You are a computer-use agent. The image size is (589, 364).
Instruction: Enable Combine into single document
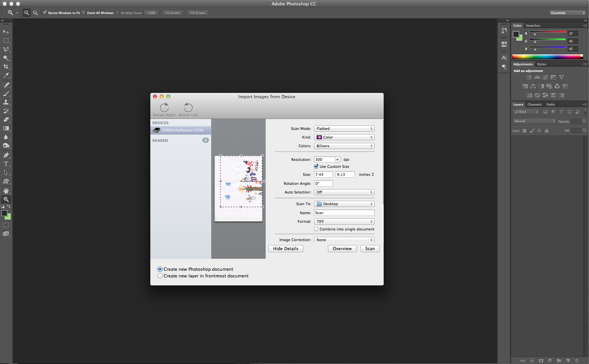click(316, 229)
